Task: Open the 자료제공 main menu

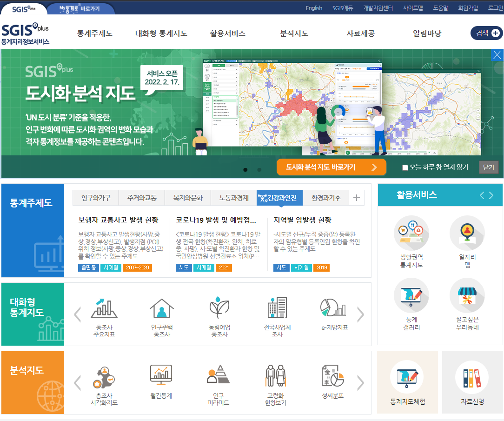Action: (x=361, y=33)
